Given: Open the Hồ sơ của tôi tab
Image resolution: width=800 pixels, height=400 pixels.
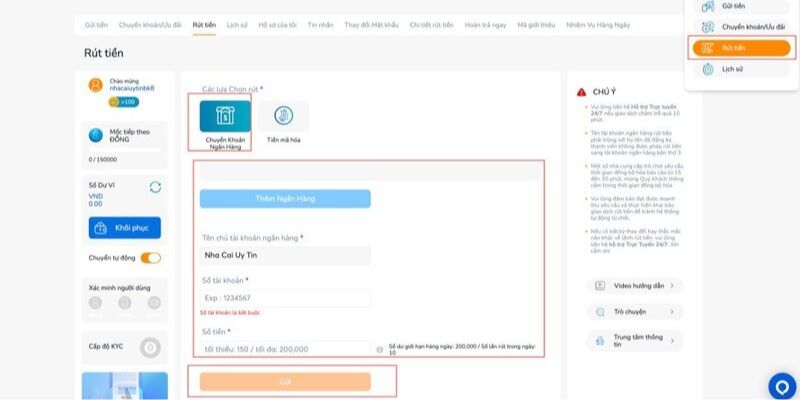Looking at the screenshot, I should [x=277, y=25].
